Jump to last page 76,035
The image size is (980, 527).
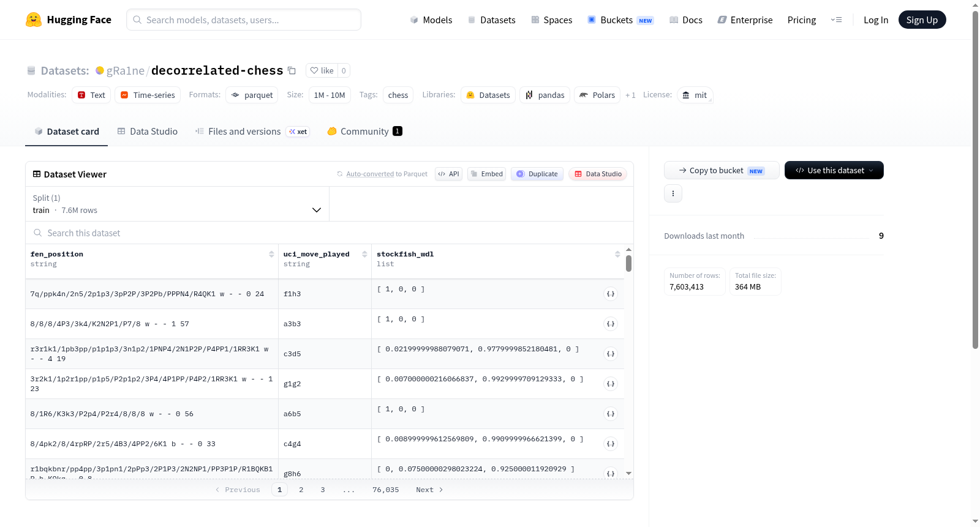tap(385, 490)
